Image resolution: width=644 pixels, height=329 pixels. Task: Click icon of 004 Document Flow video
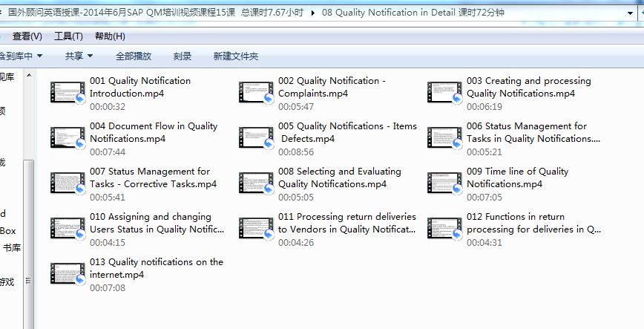coord(68,138)
